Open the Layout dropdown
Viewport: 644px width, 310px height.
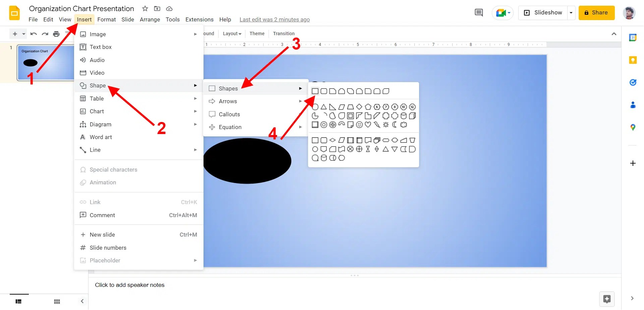[232, 34]
